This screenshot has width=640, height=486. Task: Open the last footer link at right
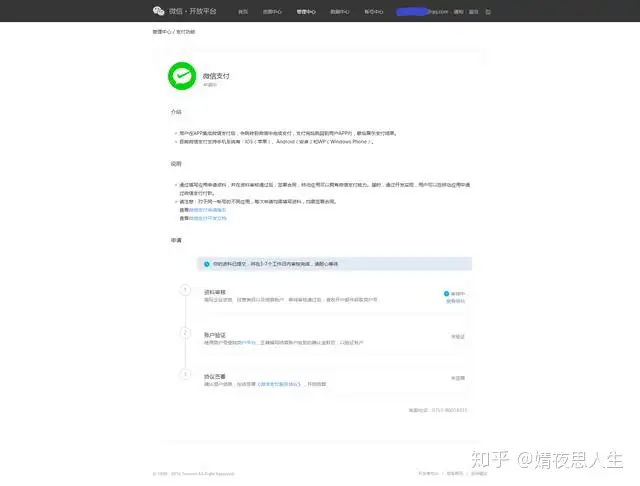(x=479, y=473)
